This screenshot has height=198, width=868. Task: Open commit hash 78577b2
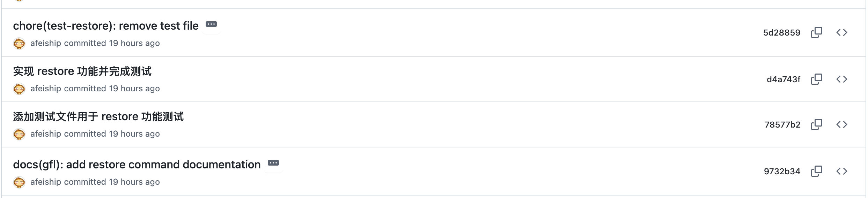click(782, 125)
